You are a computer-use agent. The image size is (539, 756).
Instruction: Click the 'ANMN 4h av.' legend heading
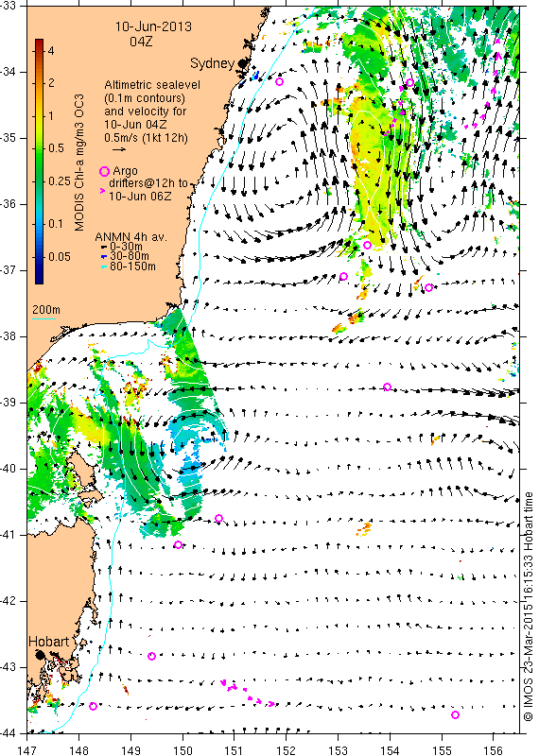131,237
